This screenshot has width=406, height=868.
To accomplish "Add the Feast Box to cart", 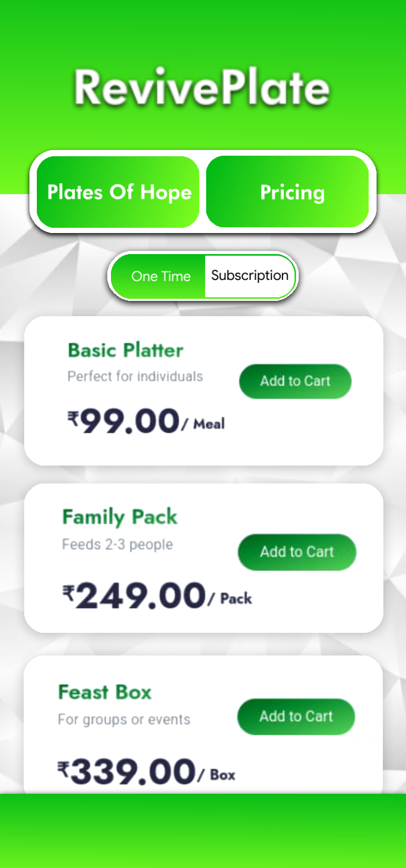I will [x=296, y=716].
